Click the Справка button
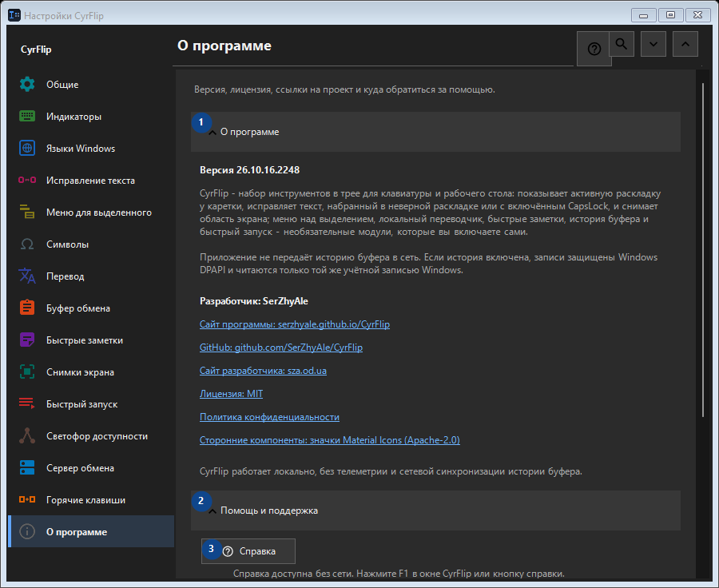 click(x=248, y=550)
